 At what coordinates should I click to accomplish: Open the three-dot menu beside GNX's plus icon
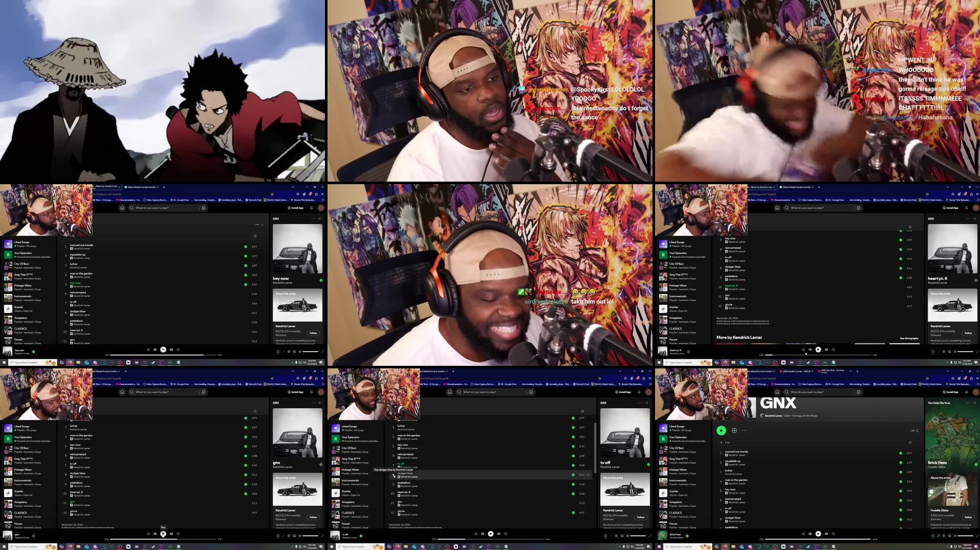pyautogui.click(x=744, y=430)
